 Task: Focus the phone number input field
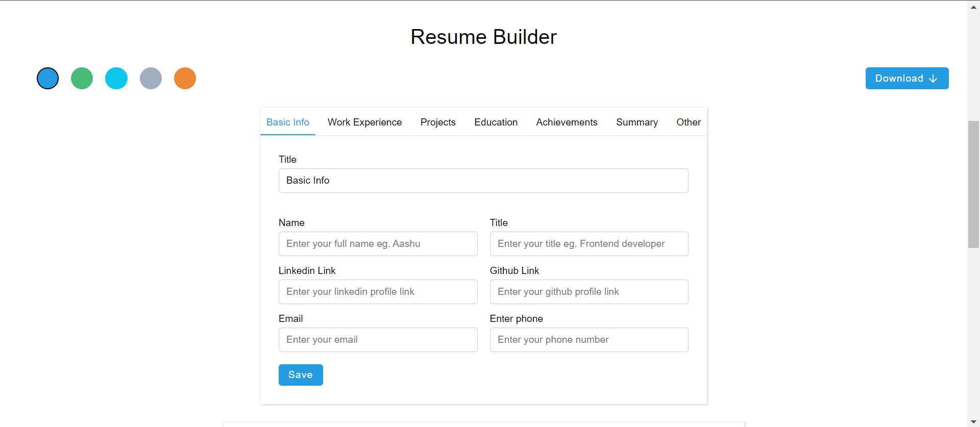tap(589, 340)
